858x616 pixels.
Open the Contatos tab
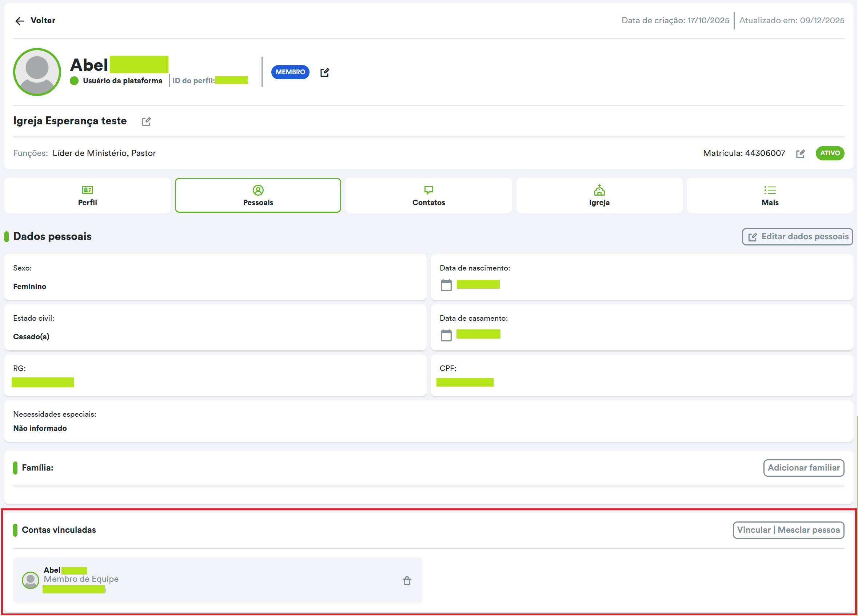(428, 196)
